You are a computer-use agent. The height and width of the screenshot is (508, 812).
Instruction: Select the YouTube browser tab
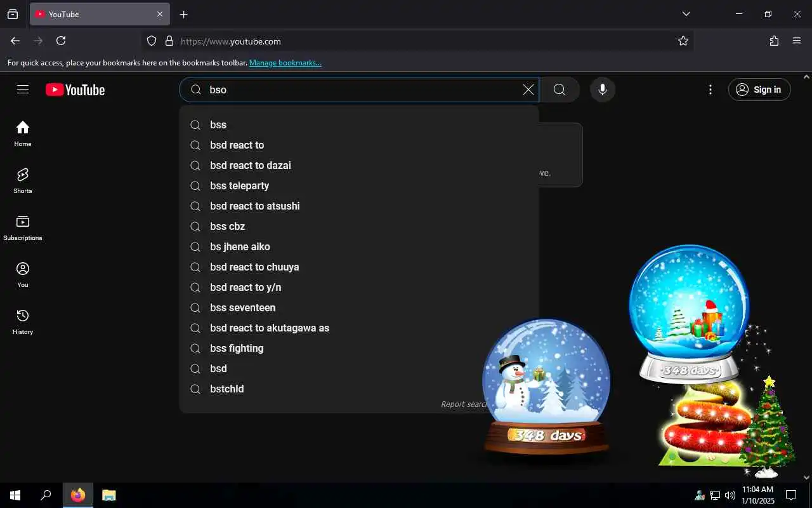(100, 14)
